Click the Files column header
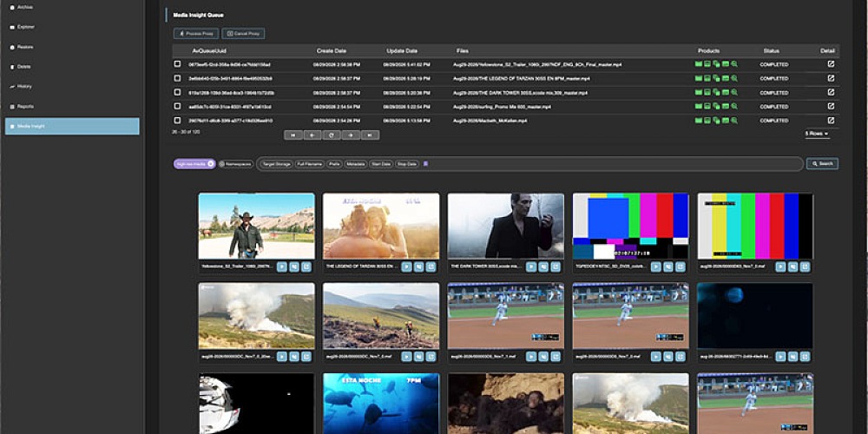The height and width of the screenshot is (434, 868). tap(463, 51)
